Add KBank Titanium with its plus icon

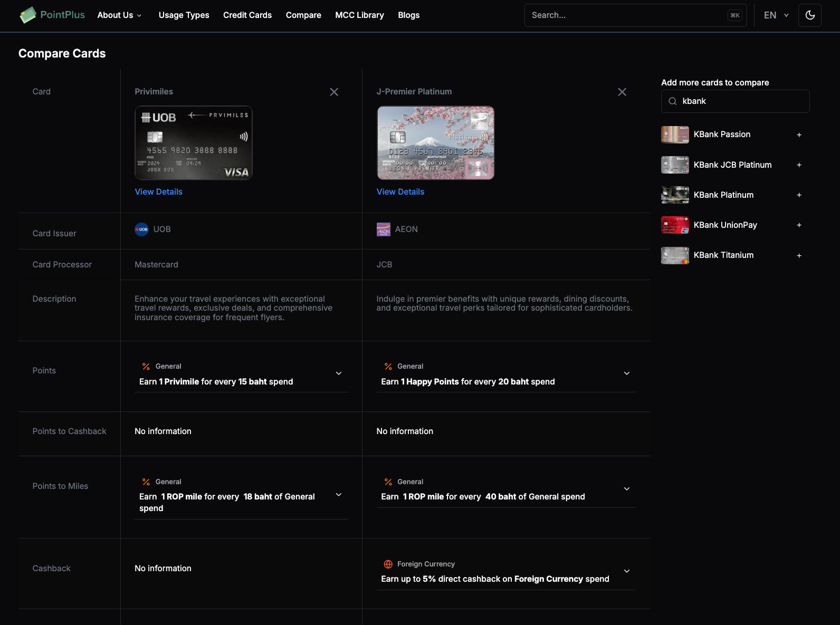[x=799, y=255]
